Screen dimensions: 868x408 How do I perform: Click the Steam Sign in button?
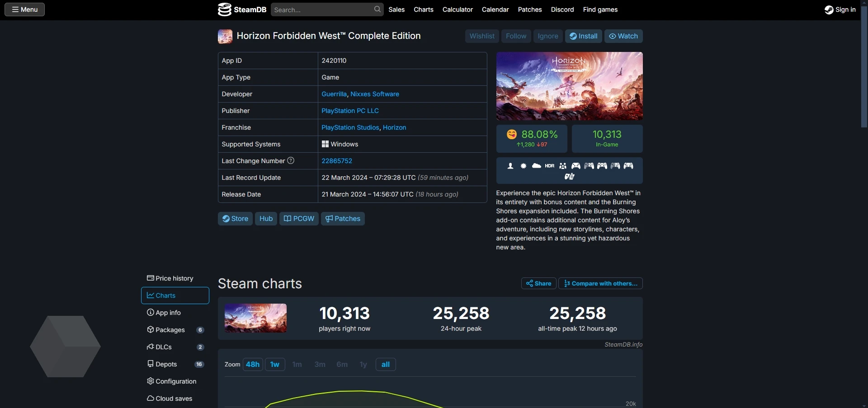840,9
